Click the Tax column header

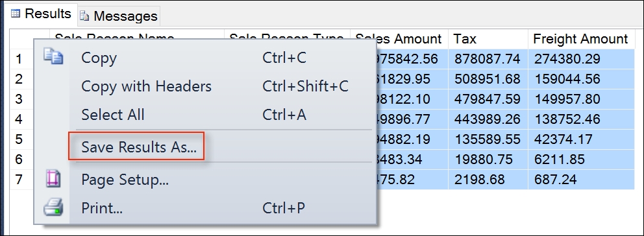(488, 39)
